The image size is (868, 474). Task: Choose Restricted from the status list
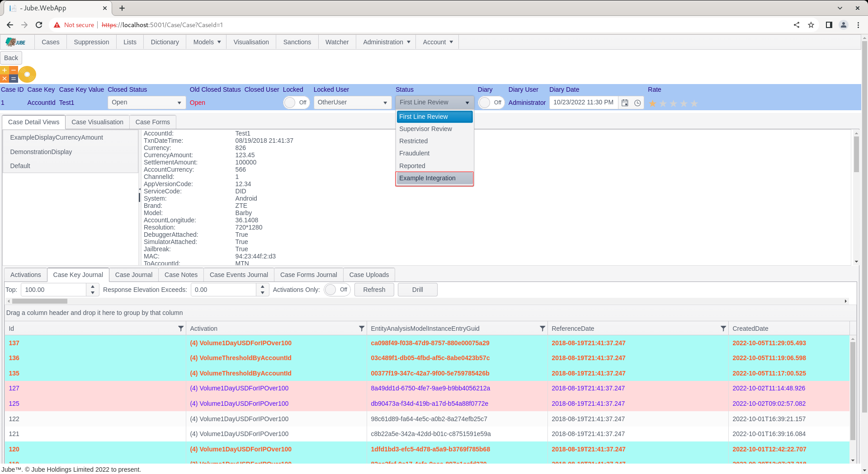pos(434,141)
